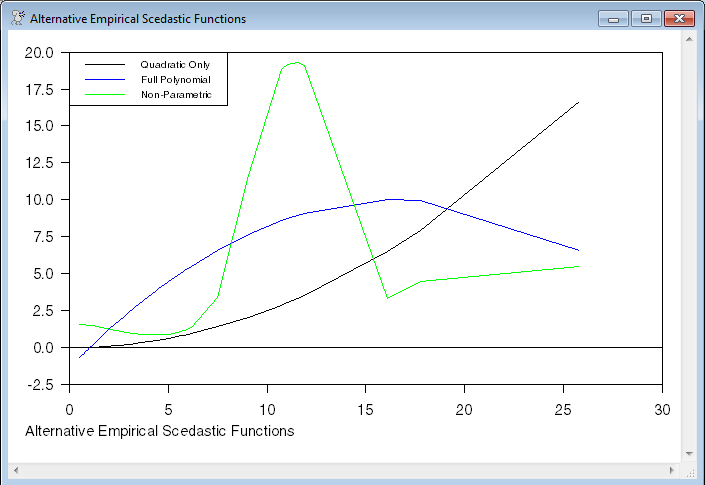Image resolution: width=705 pixels, height=485 pixels.
Task: Click the window title text in the title bar
Action: click(x=138, y=19)
